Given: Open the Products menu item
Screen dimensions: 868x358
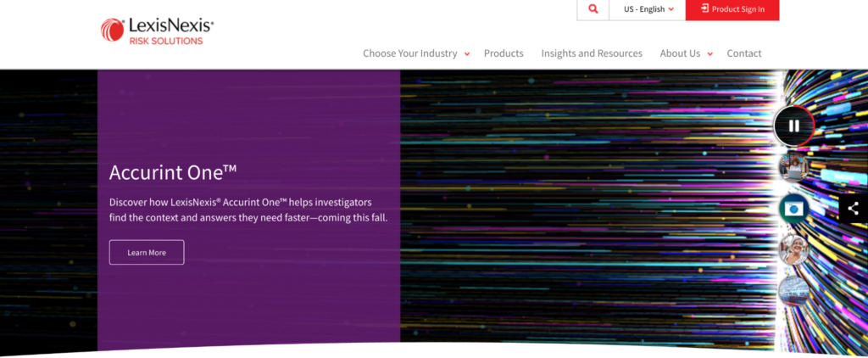Looking at the screenshot, I should point(504,53).
